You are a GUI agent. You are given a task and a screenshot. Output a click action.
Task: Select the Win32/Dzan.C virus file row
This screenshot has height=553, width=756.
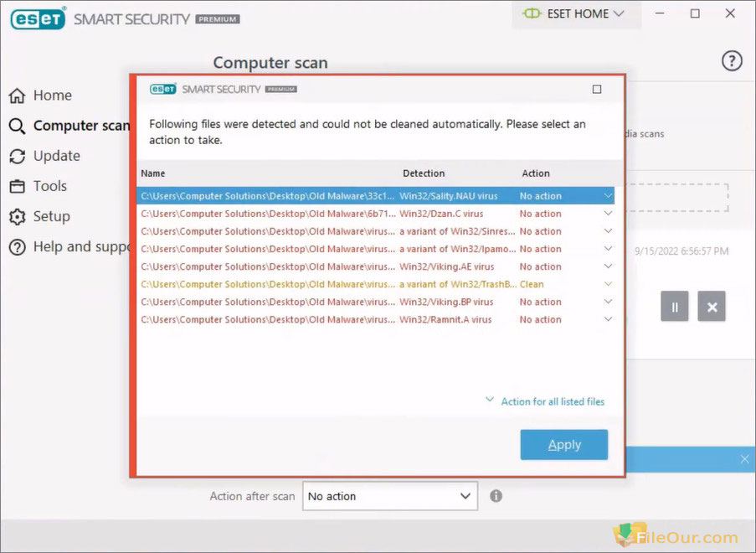coord(375,214)
